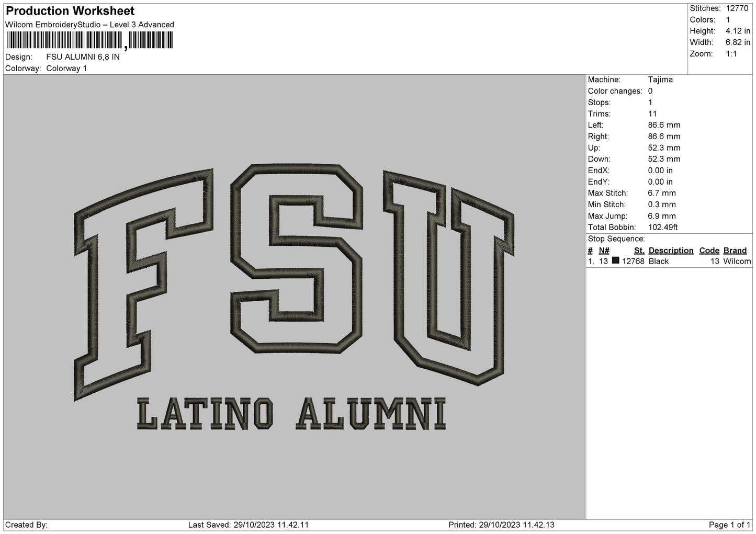The image size is (756, 534).
Task: Click the 'Colorway 1' value
Action: tap(66, 69)
